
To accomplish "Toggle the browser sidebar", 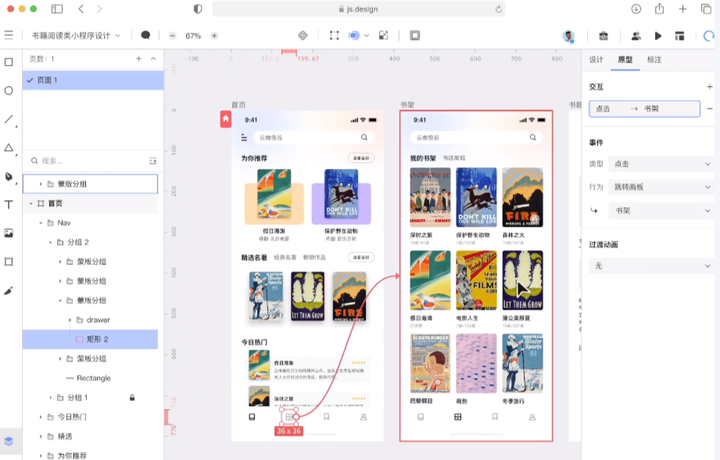I will [57, 9].
